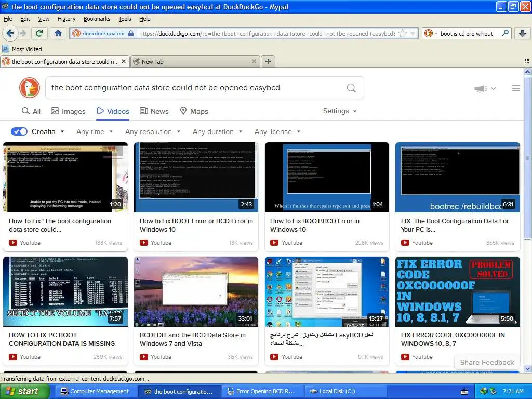Go back to the previous page
This screenshot has height=399, width=532.
click(10, 33)
